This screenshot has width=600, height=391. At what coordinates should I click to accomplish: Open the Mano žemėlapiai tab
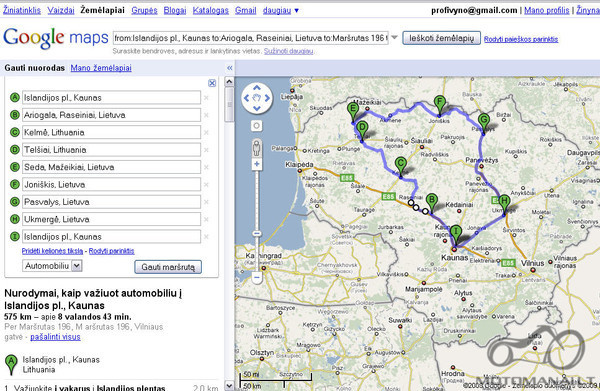101,68
